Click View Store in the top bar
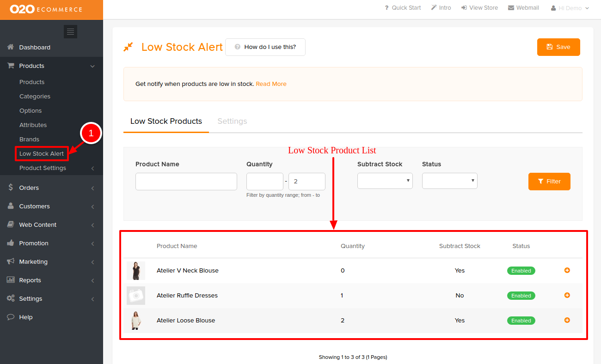 [479, 8]
